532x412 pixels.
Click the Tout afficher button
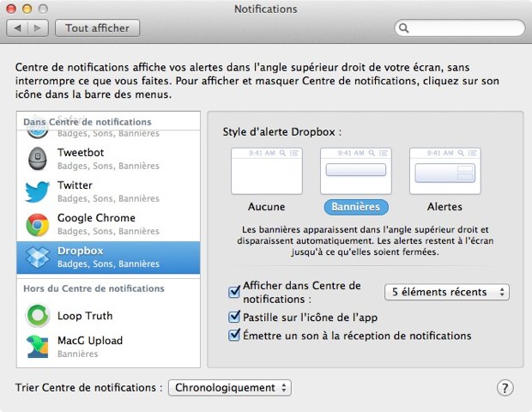click(97, 28)
